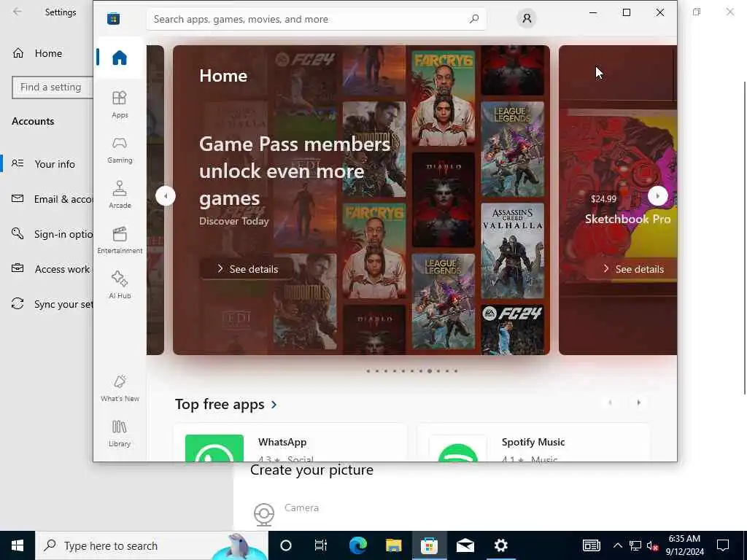Image resolution: width=747 pixels, height=560 pixels.
Task: Select Sign-in options in Settings
Action: coord(47,234)
